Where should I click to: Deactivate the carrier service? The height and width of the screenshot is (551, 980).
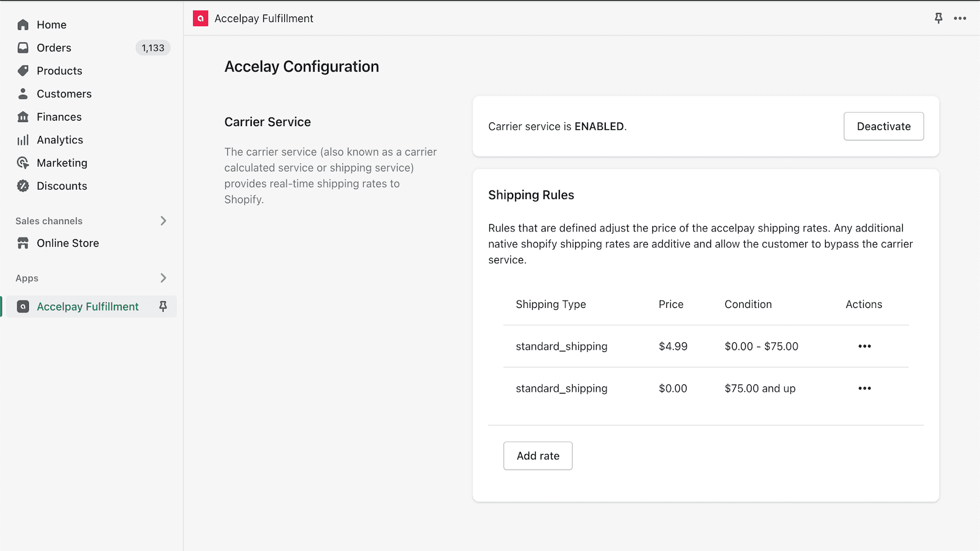[883, 126]
